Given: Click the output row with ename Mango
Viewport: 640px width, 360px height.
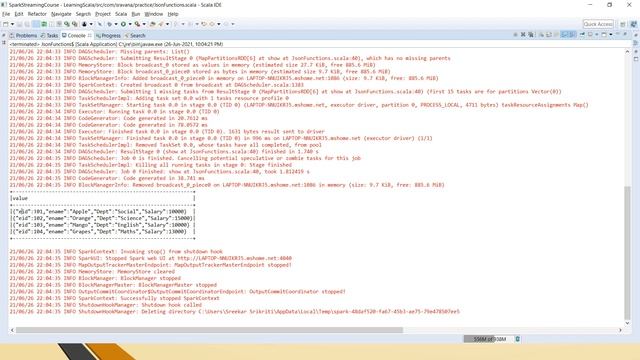Looking at the screenshot, I should tap(102, 225).
